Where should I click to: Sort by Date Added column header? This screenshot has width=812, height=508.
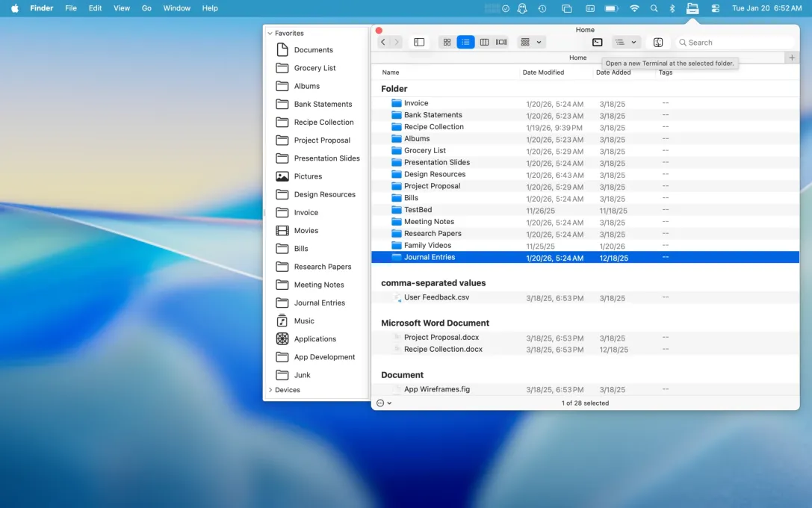click(x=613, y=72)
